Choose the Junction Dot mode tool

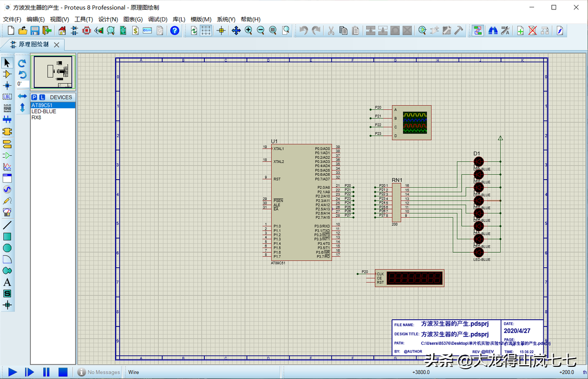pyautogui.click(x=7, y=85)
